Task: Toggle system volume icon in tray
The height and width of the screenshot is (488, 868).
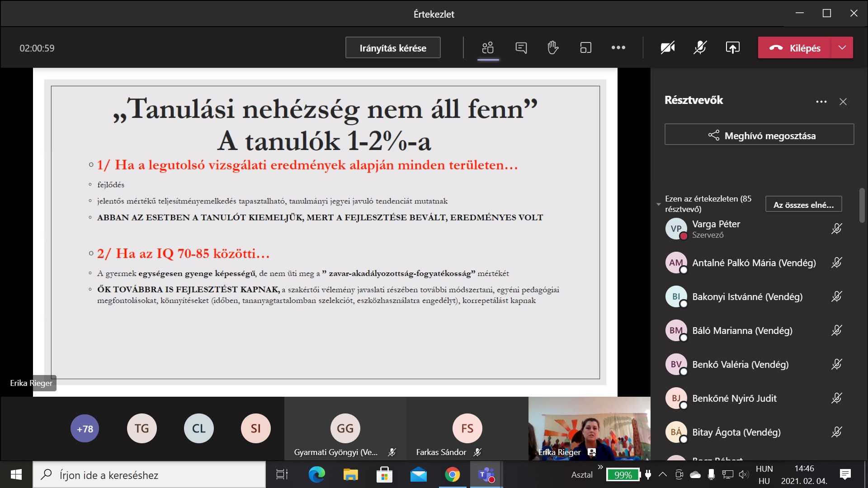Action: tap(743, 474)
